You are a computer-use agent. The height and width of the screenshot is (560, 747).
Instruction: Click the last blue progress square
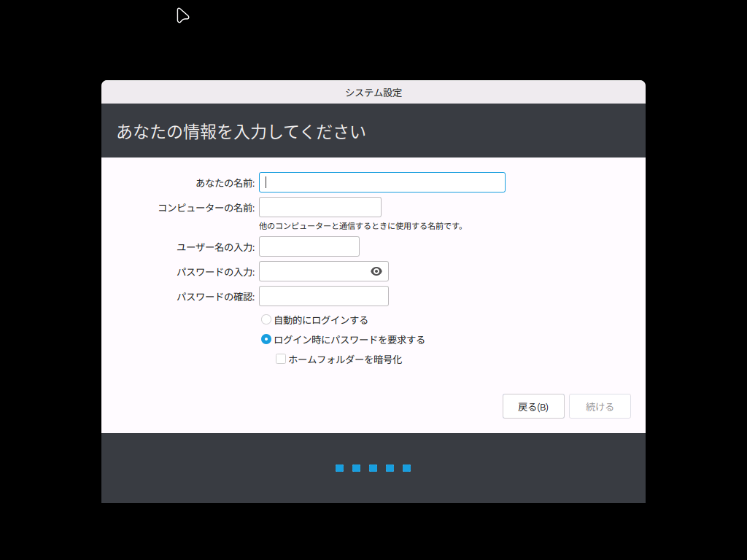pos(408,468)
